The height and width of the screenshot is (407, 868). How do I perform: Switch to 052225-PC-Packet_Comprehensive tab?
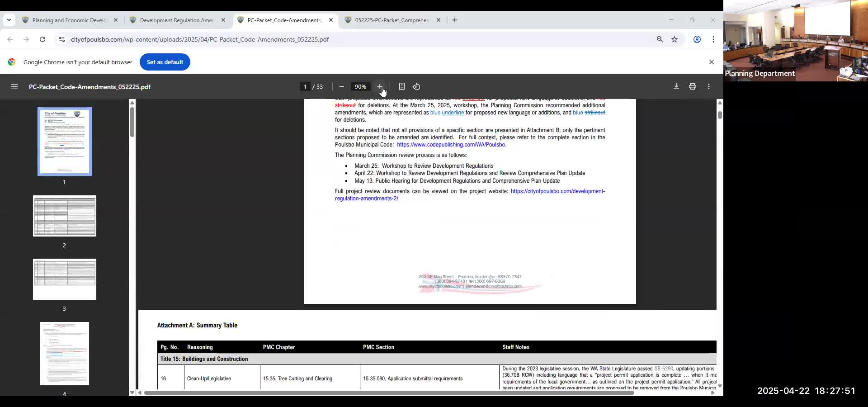click(392, 20)
